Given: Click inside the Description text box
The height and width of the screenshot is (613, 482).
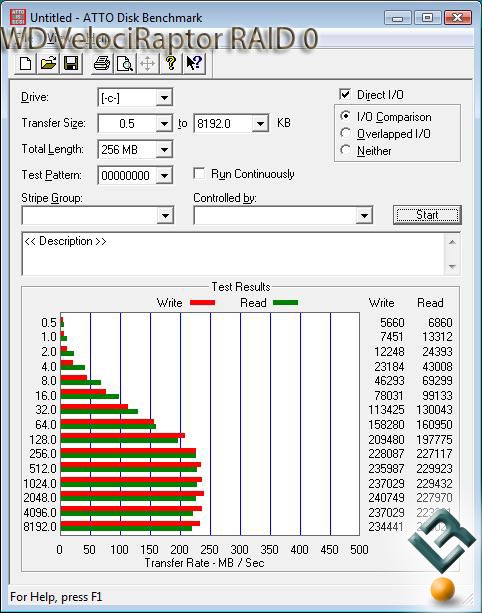Looking at the screenshot, I should click(233, 254).
